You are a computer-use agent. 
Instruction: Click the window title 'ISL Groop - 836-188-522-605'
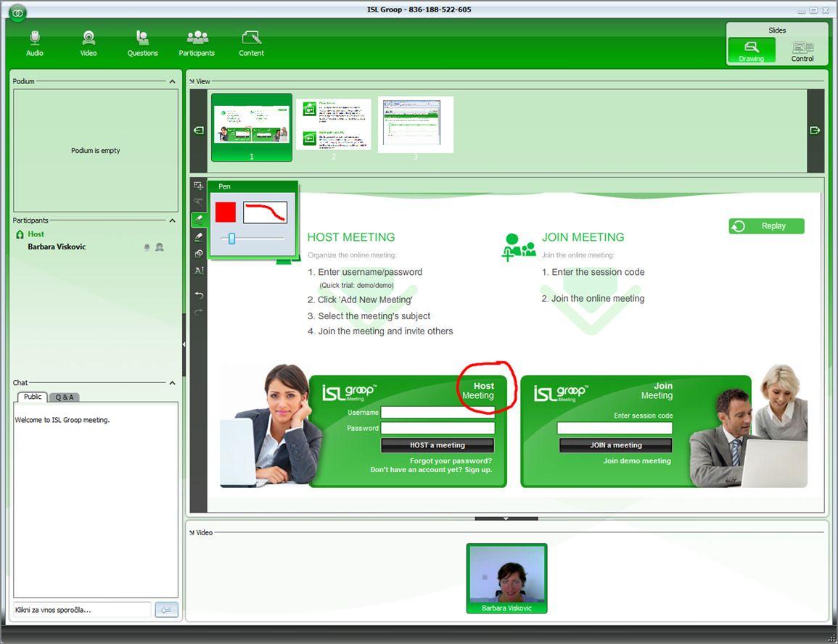click(x=419, y=9)
